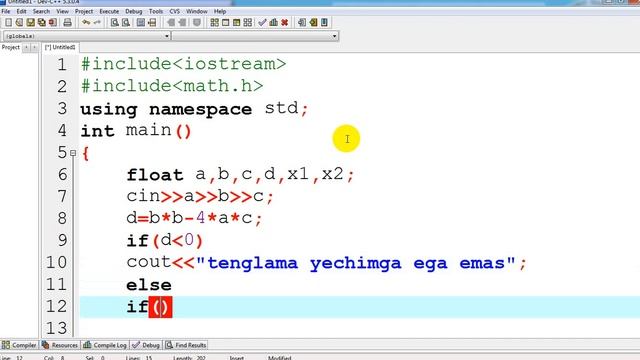Click the 'else' keyword on line 11

pos(149,285)
